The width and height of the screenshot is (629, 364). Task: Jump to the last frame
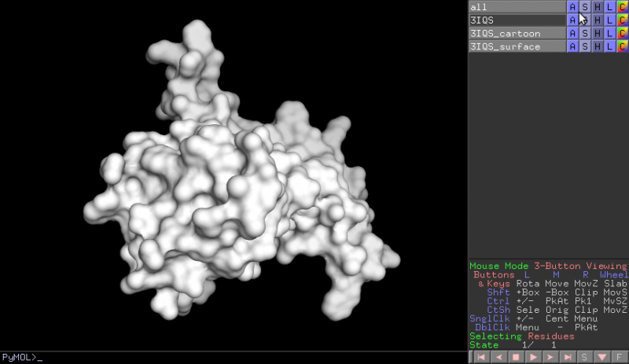coord(567,357)
